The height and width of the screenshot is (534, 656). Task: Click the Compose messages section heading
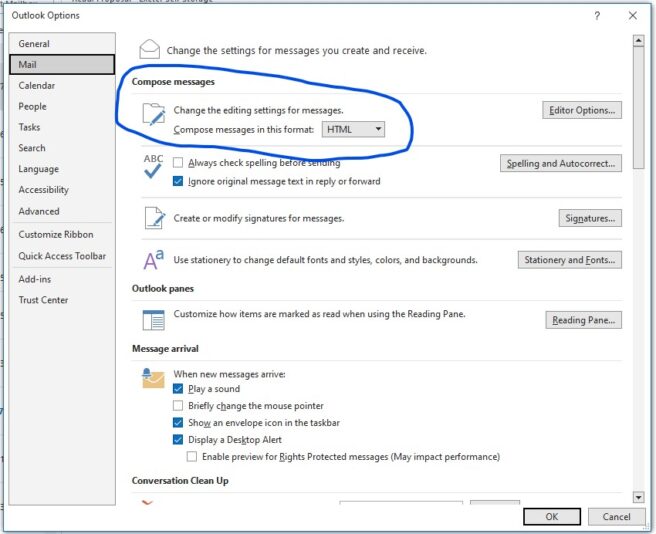click(173, 82)
